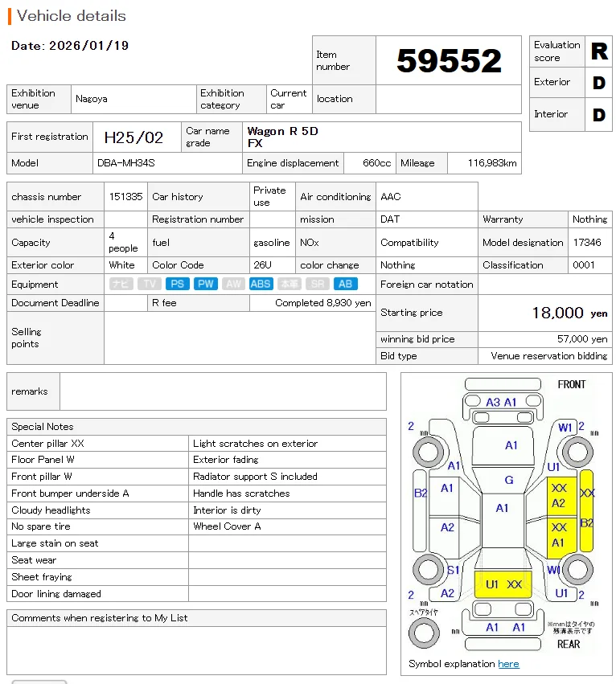616x684 pixels.
Task: Click the model code DBA-MH34S
Action: coord(125,162)
